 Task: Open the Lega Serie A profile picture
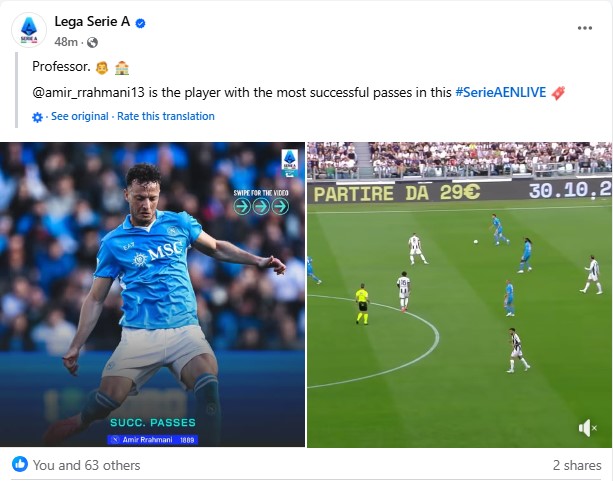29,30
